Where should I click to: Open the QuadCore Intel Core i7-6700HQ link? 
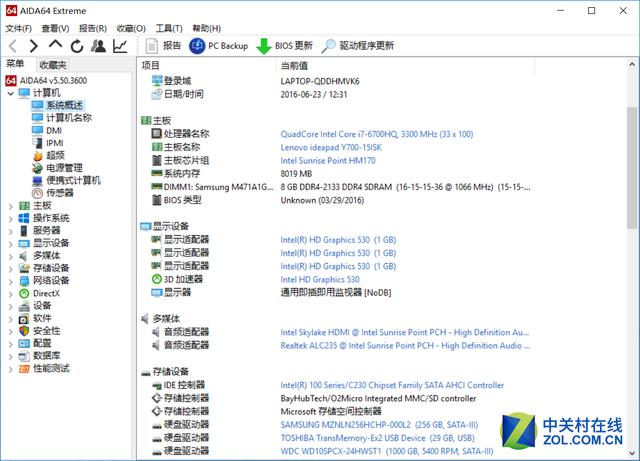[x=376, y=134]
